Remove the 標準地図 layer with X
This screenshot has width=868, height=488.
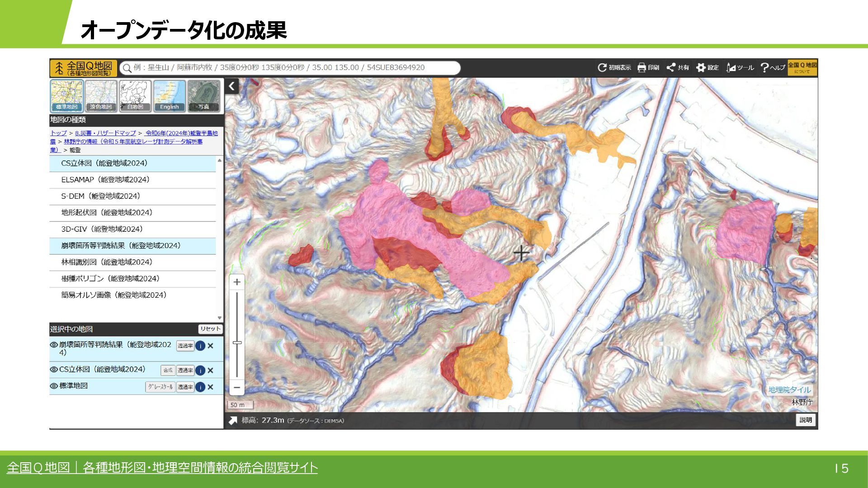coord(210,387)
